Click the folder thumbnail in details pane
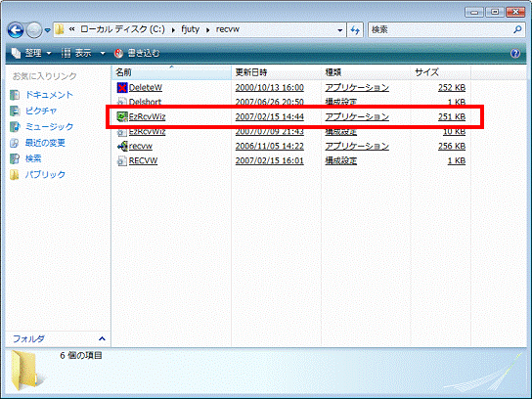532x399 pixels. (26, 371)
